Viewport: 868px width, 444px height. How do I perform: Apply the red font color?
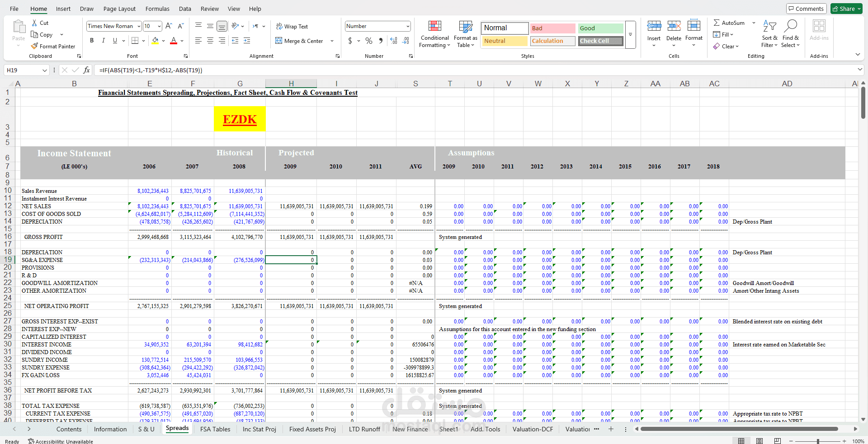pos(174,41)
